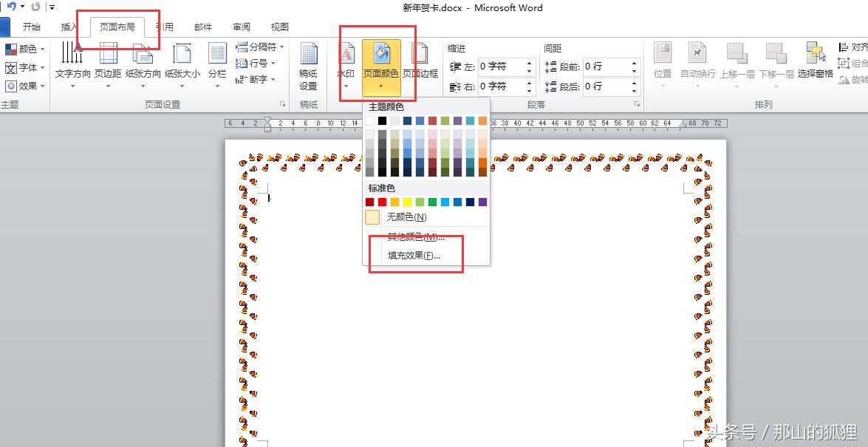Click the Save icon in quick access toolbar
Screen dimensions: 868x447
pyautogui.click(x=2, y=6)
